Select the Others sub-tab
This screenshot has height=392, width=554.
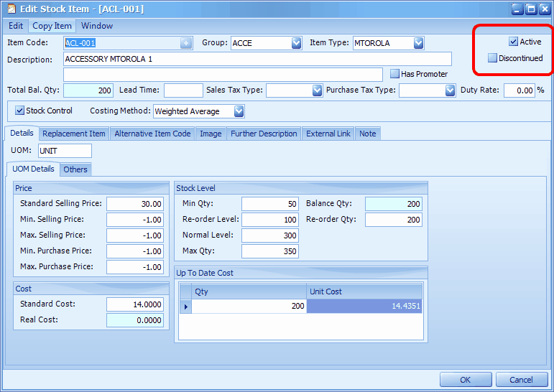(75, 169)
